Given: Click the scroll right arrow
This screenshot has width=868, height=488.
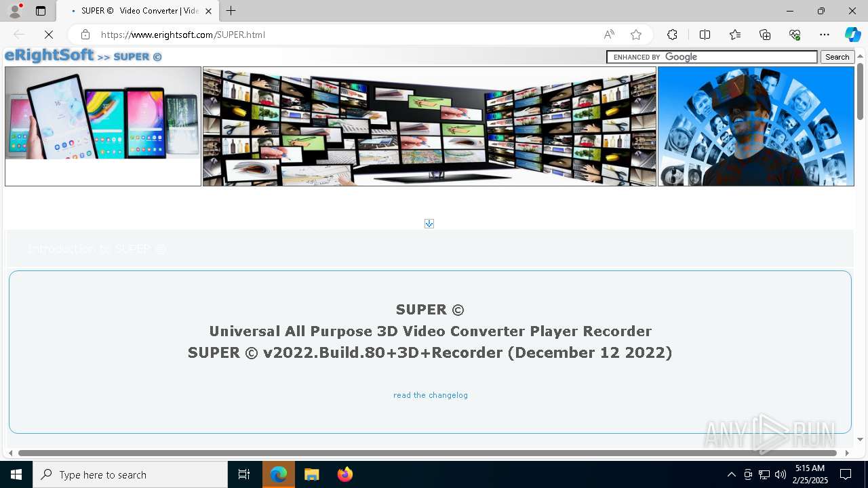Looking at the screenshot, I should coord(847,453).
